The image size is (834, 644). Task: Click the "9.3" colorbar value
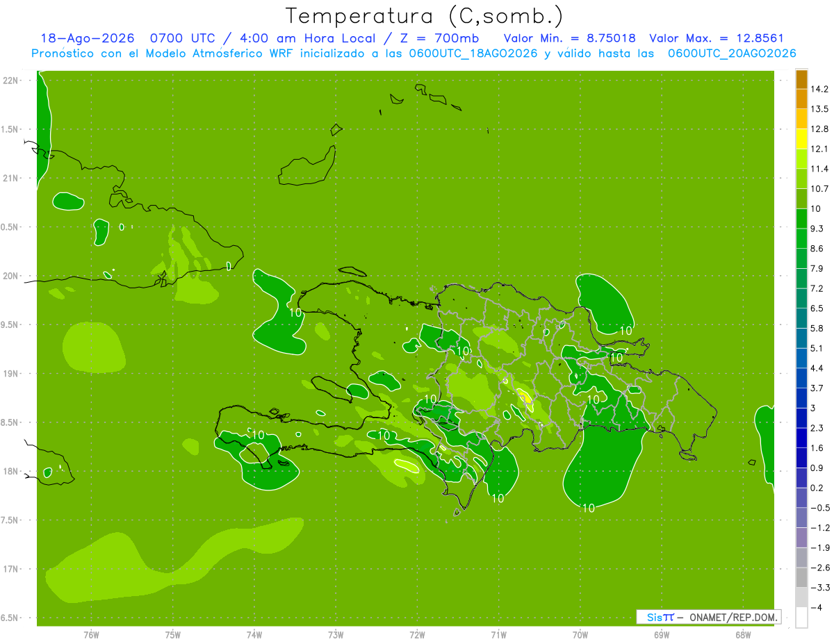818,229
